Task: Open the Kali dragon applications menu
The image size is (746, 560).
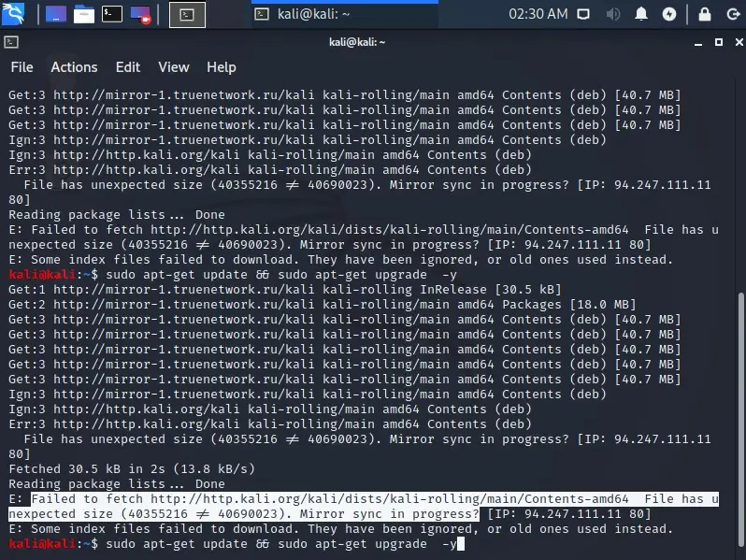Action: [13, 14]
